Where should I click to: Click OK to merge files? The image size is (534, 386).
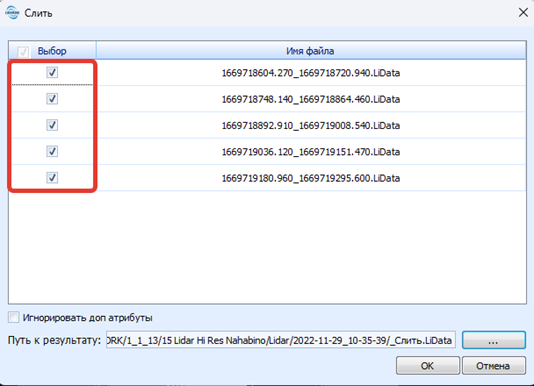click(x=427, y=366)
